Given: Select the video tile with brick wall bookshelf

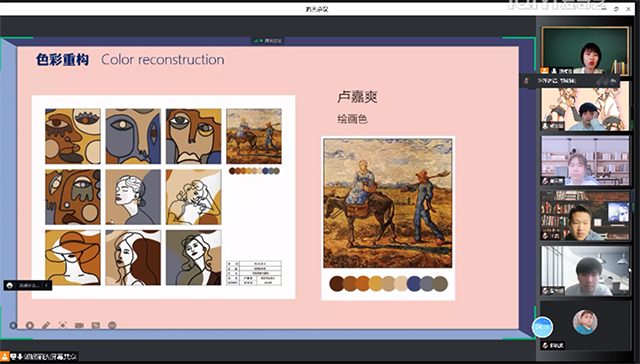Looking at the screenshot, I should (x=585, y=216).
